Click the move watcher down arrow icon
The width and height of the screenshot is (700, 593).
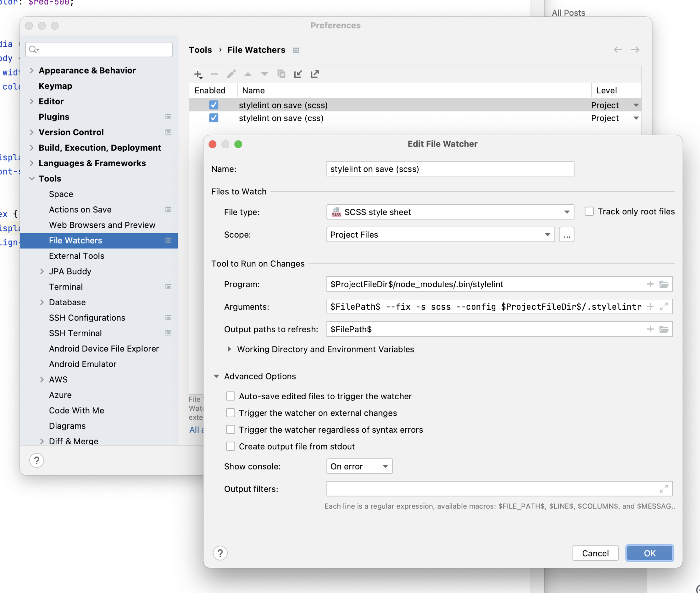[264, 74]
